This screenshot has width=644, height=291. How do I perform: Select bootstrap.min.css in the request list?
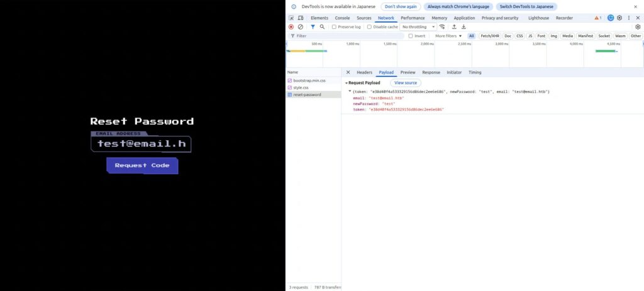tap(309, 80)
